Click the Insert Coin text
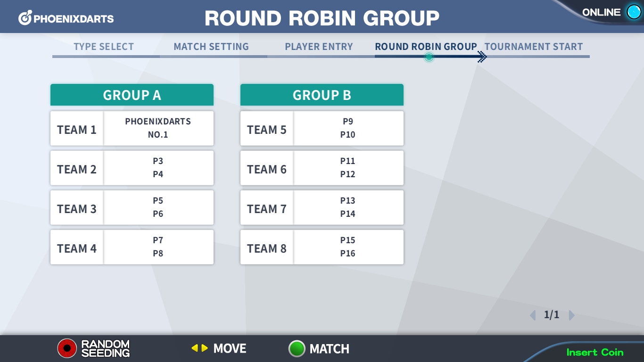 [595, 352]
